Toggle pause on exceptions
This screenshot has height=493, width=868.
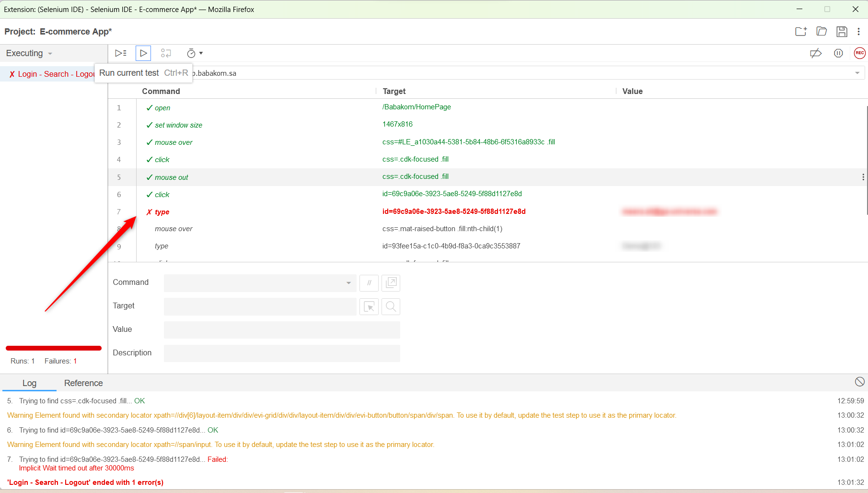[838, 53]
